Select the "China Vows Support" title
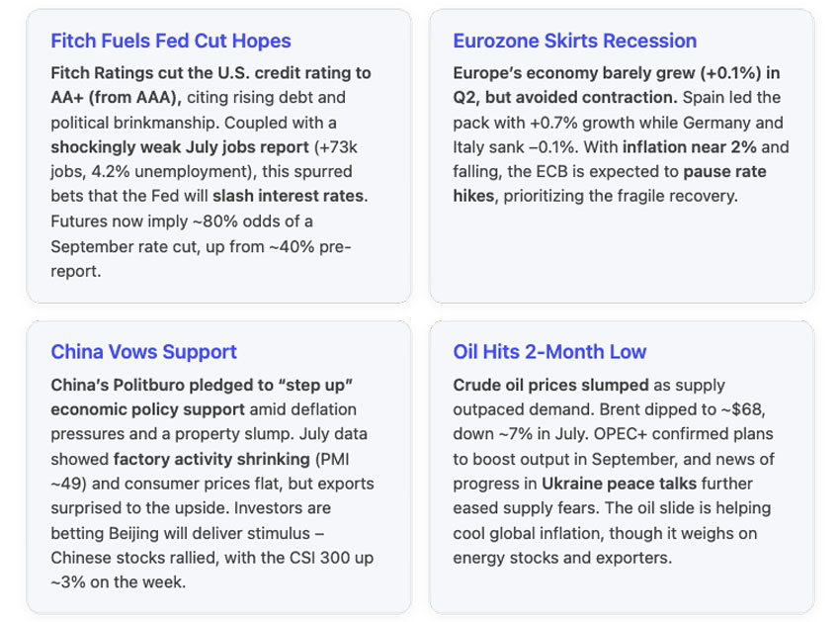This screenshot has width=840, height=622. pyautogui.click(x=143, y=352)
